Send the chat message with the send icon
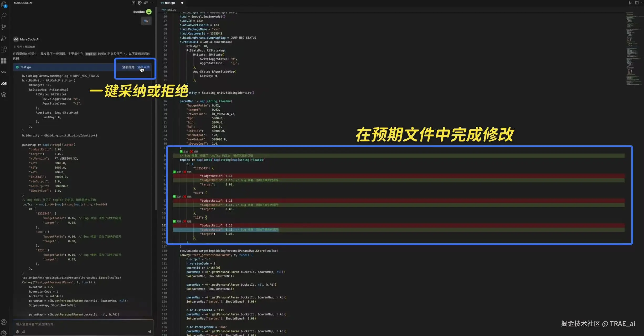Image resolution: width=644 pixels, height=336 pixels. (x=150, y=331)
